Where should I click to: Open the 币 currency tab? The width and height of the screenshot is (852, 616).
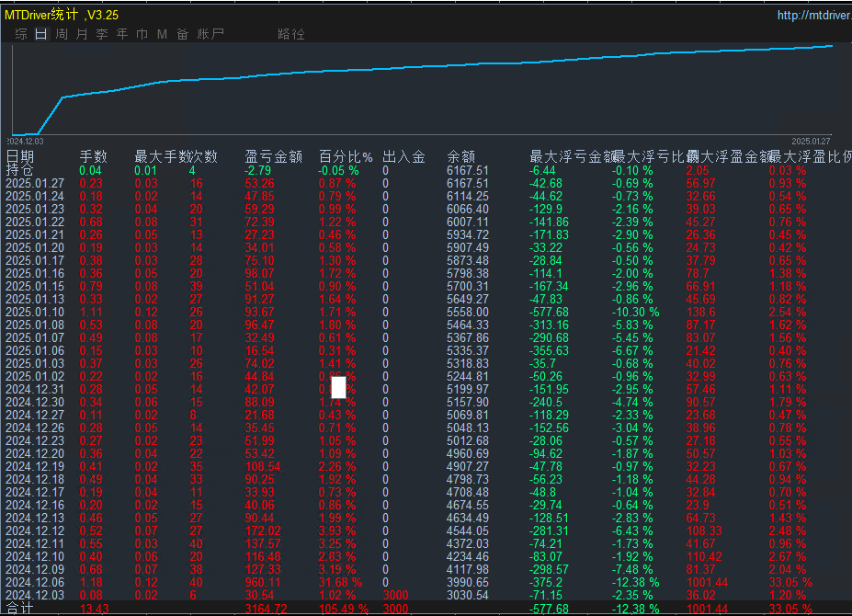(x=142, y=34)
